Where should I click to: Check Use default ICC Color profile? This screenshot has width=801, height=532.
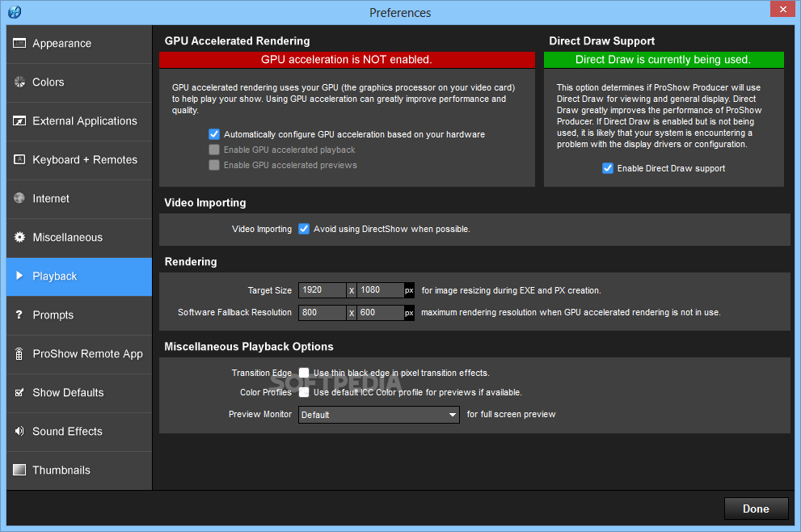(x=304, y=392)
